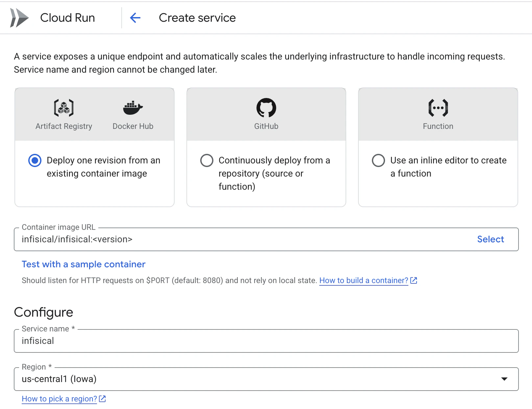The width and height of the screenshot is (532, 409).
Task: Click the us-central1 (Iowa) region value
Action: point(59,379)
